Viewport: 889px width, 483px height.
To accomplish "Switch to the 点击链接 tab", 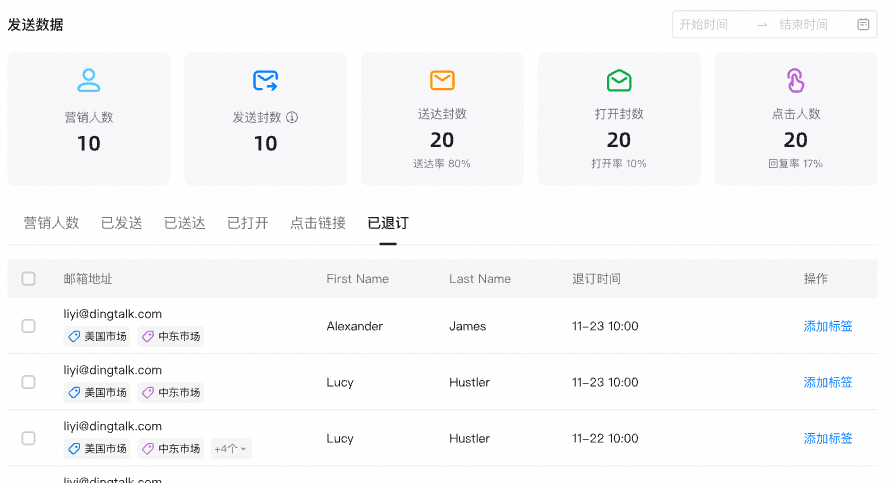I will point(318,223).
